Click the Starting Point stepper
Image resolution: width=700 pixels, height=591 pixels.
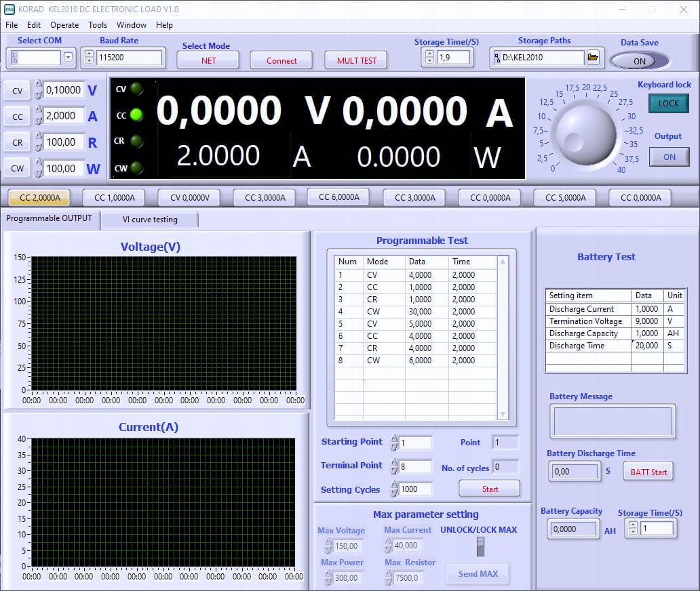(x=393, y=443)
